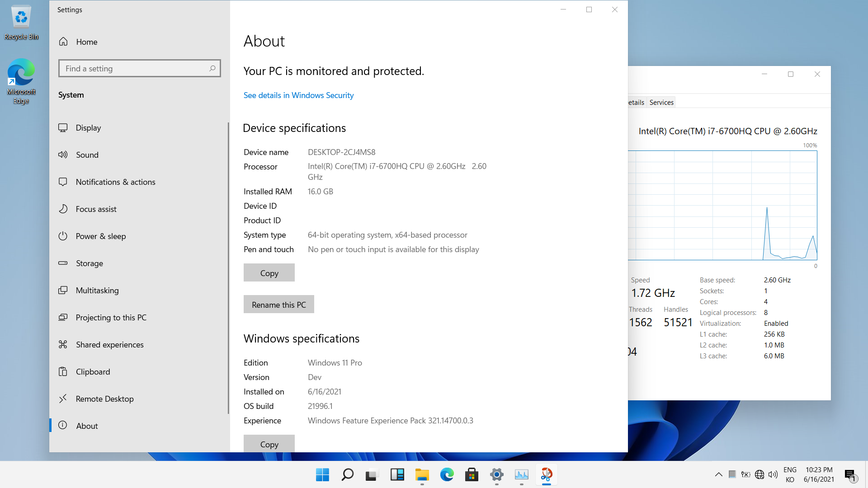Maximize the Task Manager window
Image resolution: width=868 pixels, height=488 pixels.
791,74
